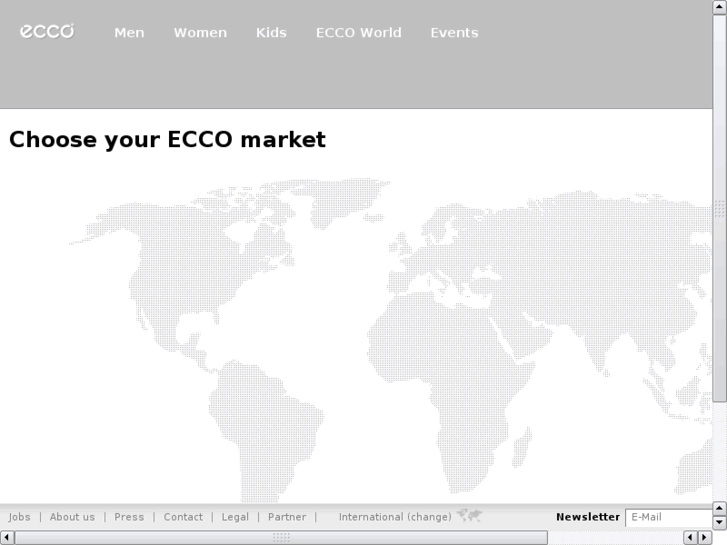Open the Legal link

pyautogui.click(x=235, y=517)
